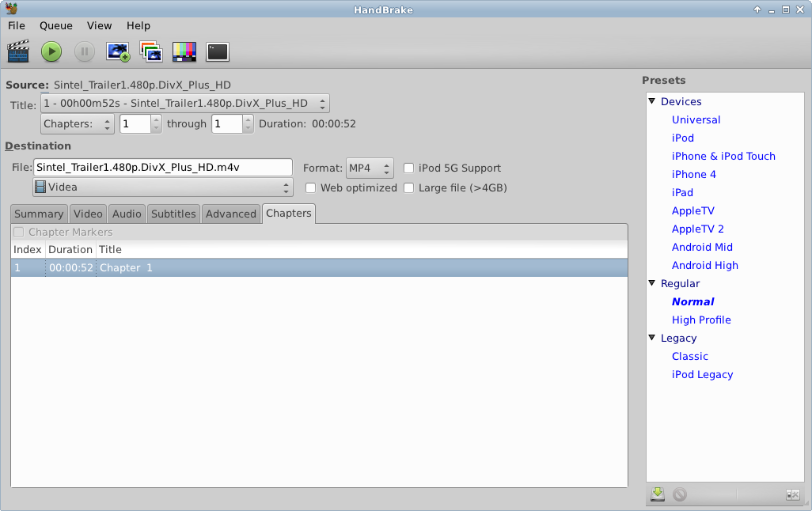Switch to the Audio tab
The height and width of the screenshot is (511, 812).
127,214
